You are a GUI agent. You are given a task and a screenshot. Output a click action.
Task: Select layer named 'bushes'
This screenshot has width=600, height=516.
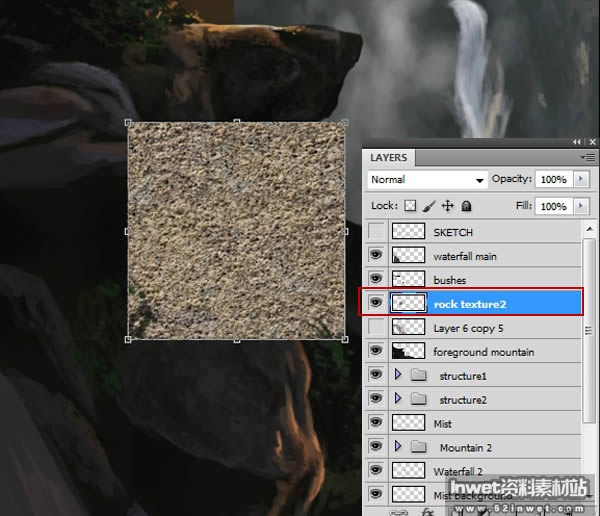click(x=450, y=280)
